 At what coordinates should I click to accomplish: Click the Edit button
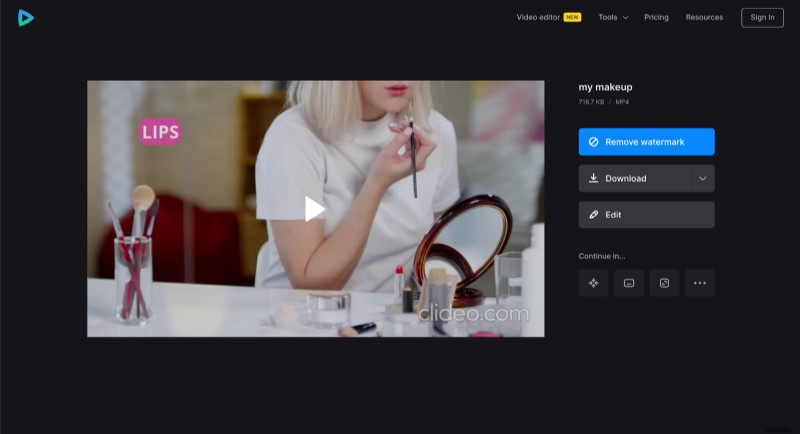[x=646, y=215]
